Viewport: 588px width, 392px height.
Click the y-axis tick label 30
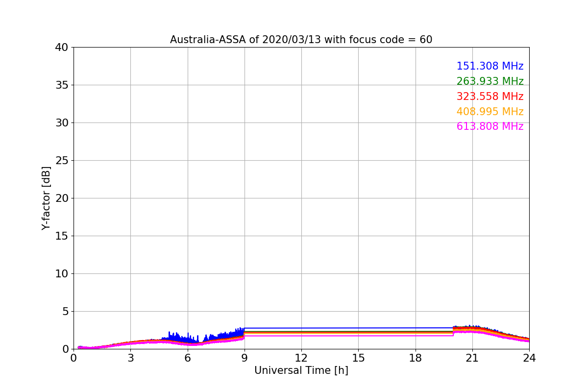(62, 123)
